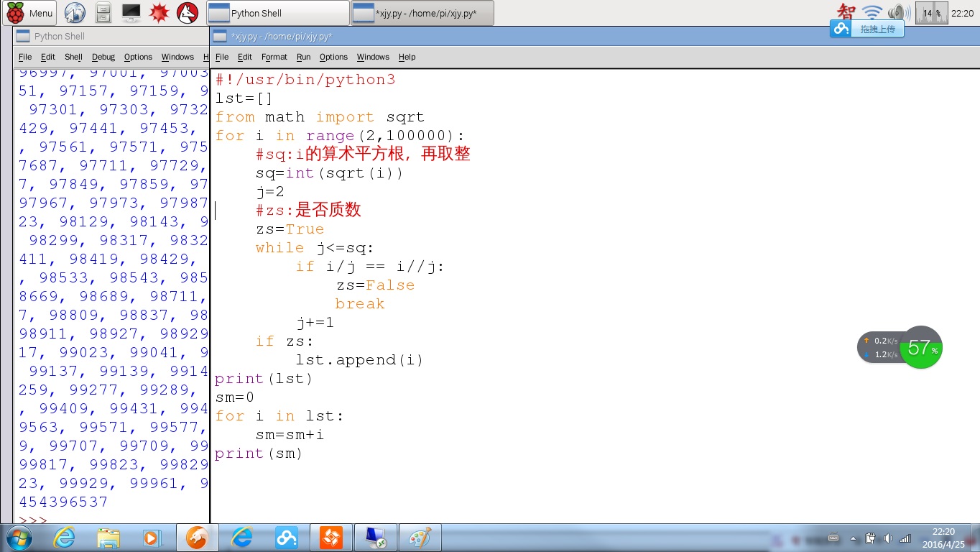
Task: Switch to Python Shell panel task button
Action: (277, 13)
